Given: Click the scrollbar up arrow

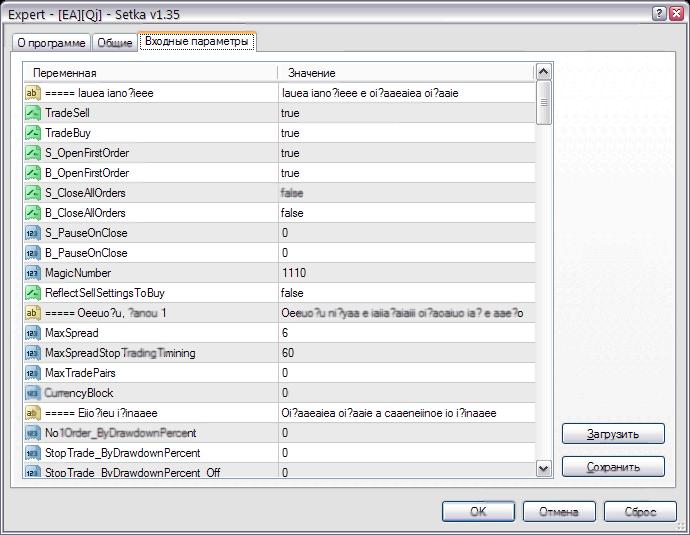Looking at the screenshot, I should 544,72.
